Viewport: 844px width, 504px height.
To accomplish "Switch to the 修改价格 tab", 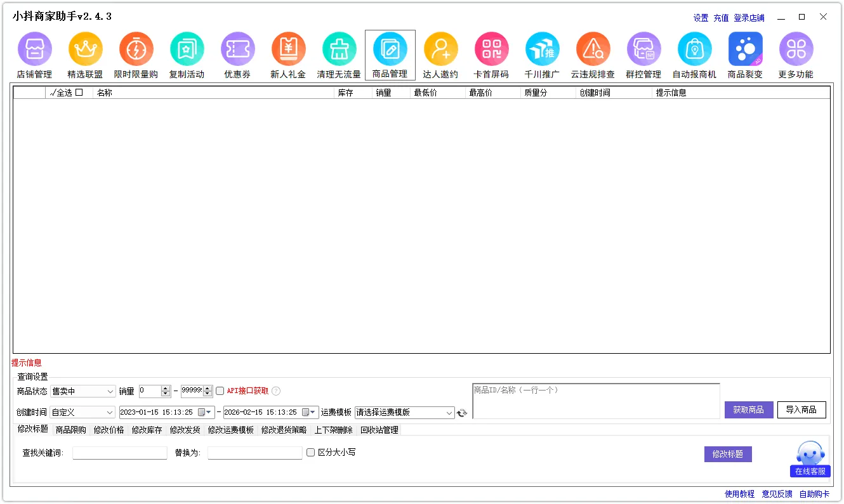I will [x=109, y=430].
